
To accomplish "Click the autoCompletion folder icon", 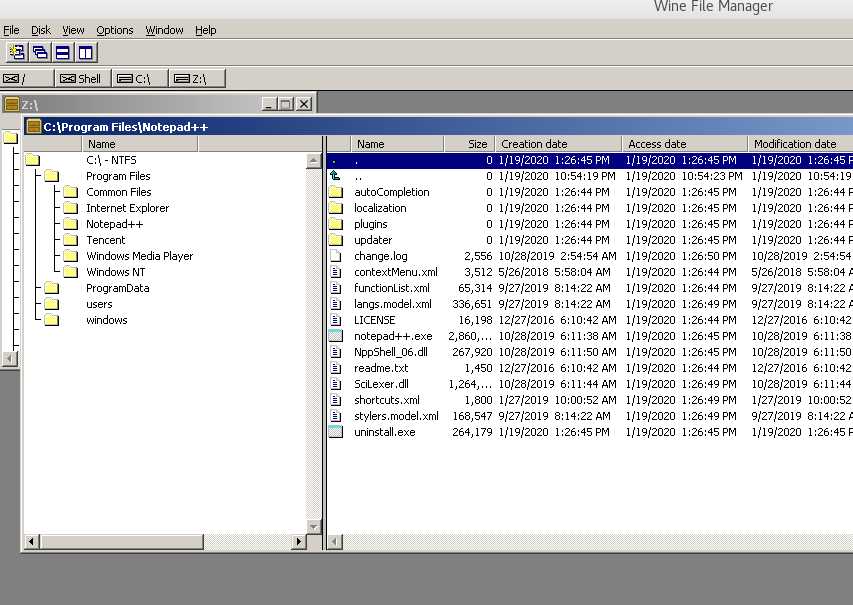I will click(336, 192).
